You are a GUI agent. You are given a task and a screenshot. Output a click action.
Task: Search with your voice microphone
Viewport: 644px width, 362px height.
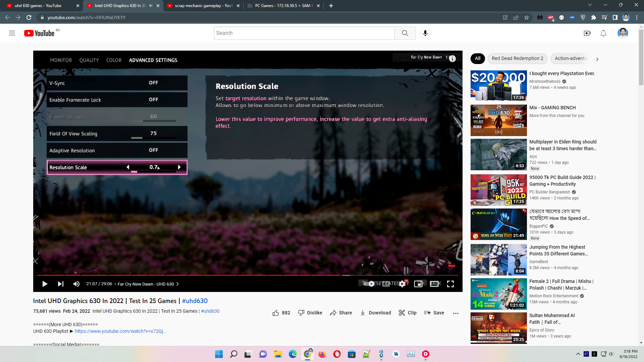(x=425, y=33)
